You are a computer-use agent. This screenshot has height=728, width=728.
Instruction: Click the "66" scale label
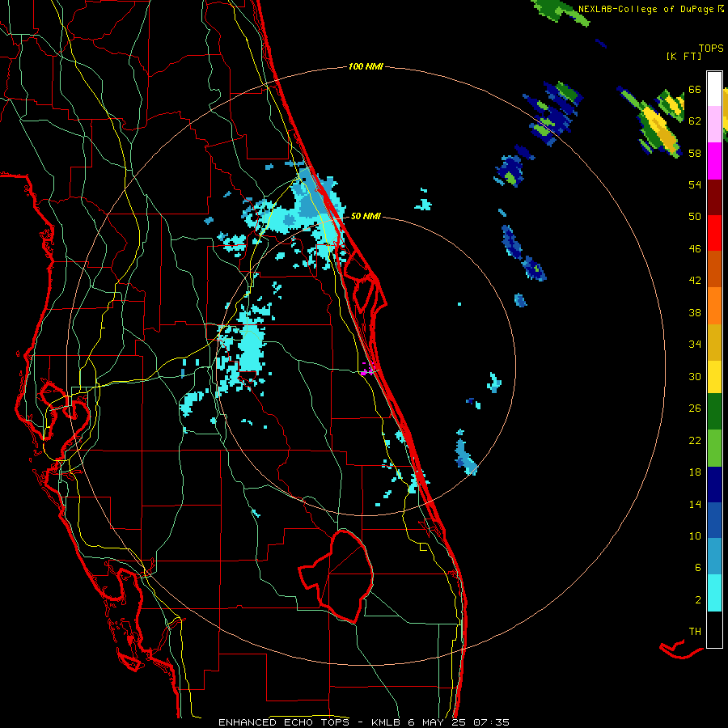pos(695,89)
